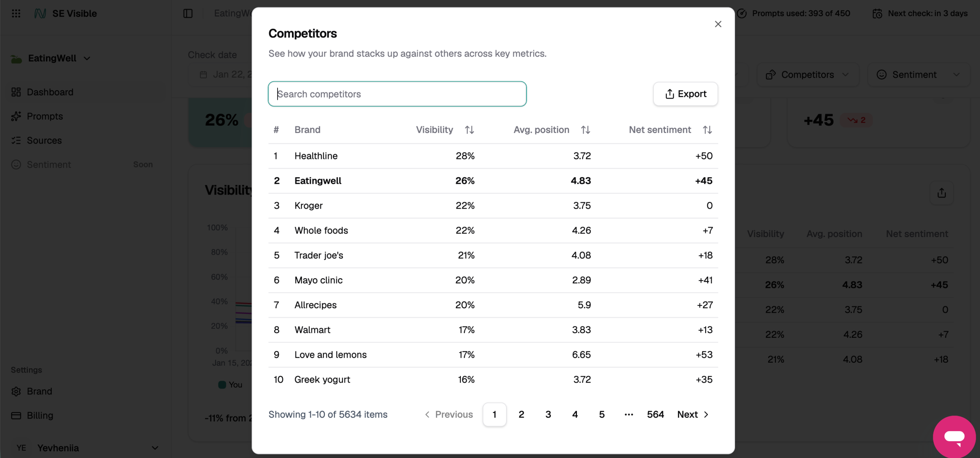Open the Competitors filter dropdown
The height and width of the screenshot is (458, 980).
coord(808,75)
